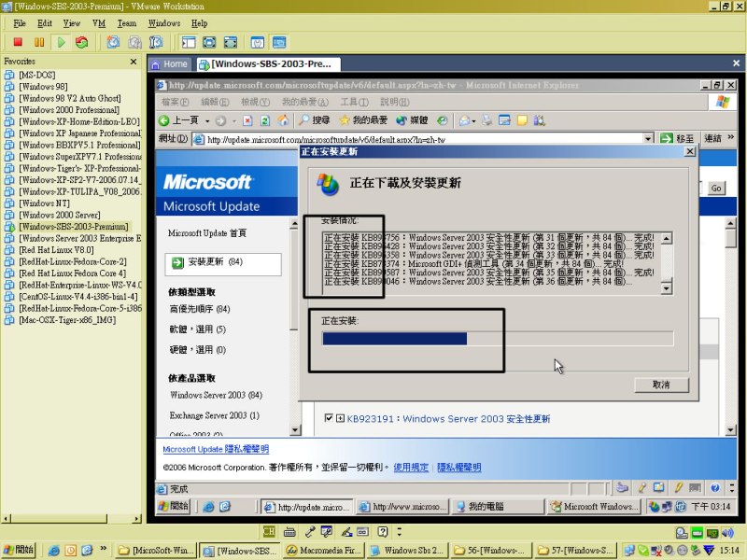Open the KB923191 Windows Server 2003 update link
Screen dimensions: 747x560
point(448,418)
